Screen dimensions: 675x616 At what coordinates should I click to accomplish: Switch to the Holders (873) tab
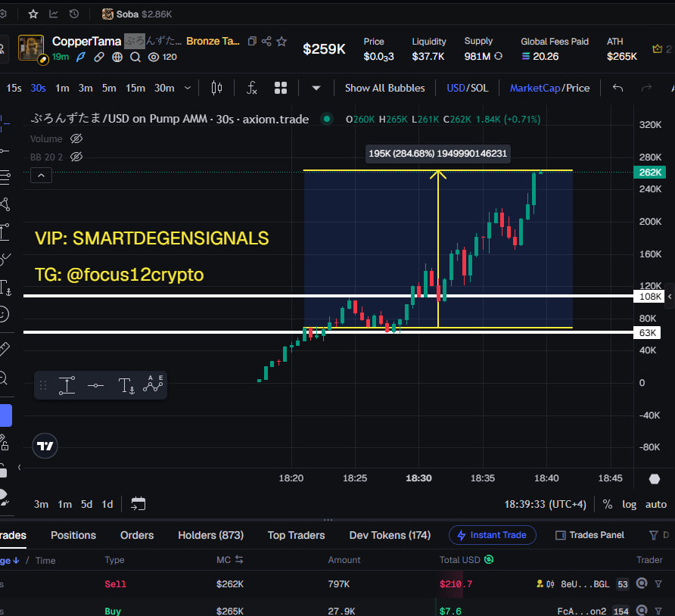point(210,535)
